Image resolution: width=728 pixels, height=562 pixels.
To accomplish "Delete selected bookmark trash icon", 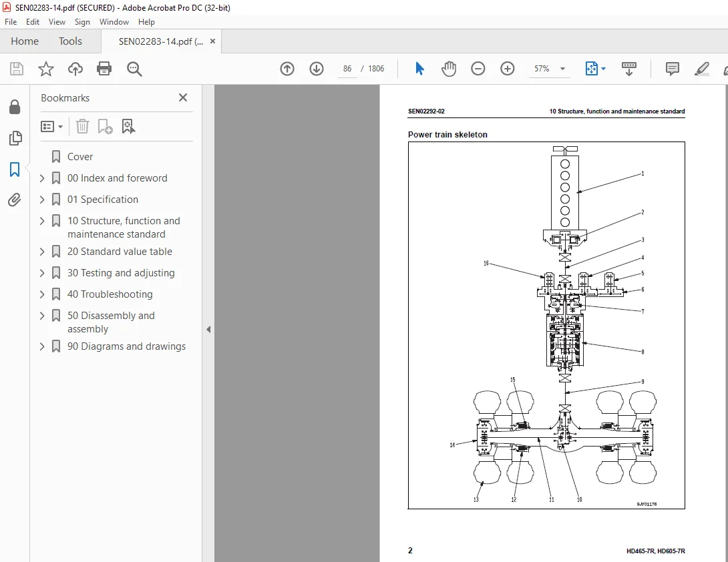I will pyautogui.click(x=82, y=126).
